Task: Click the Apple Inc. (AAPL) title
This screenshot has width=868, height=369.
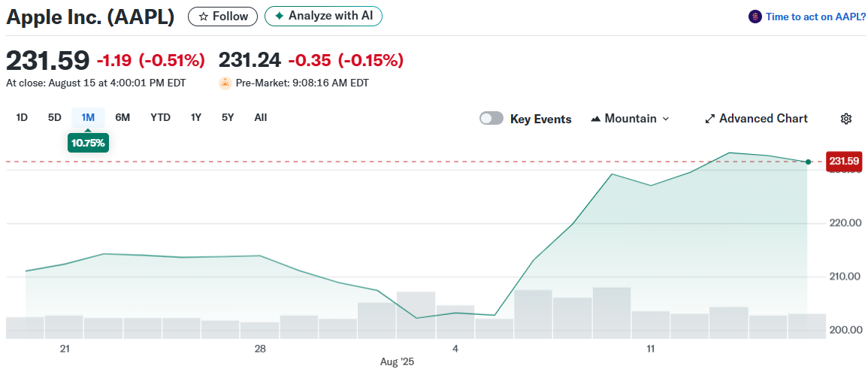Action: pyautogui.click(x=90, y=17)
